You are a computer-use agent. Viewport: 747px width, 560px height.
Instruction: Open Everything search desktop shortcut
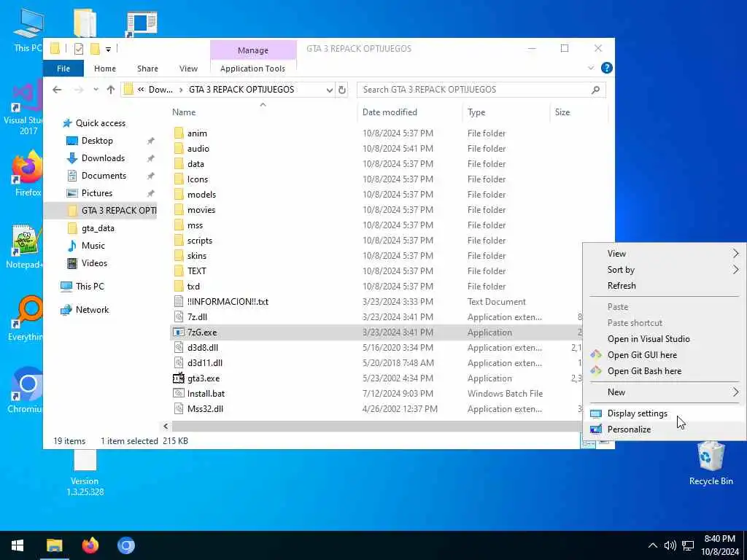click(25, 319)
